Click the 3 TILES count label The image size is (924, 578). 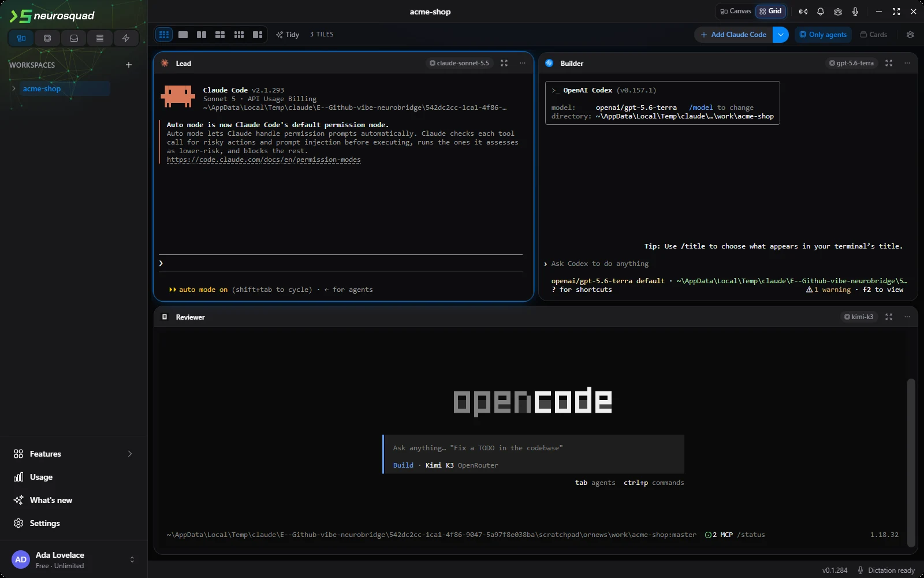(322, 35)
